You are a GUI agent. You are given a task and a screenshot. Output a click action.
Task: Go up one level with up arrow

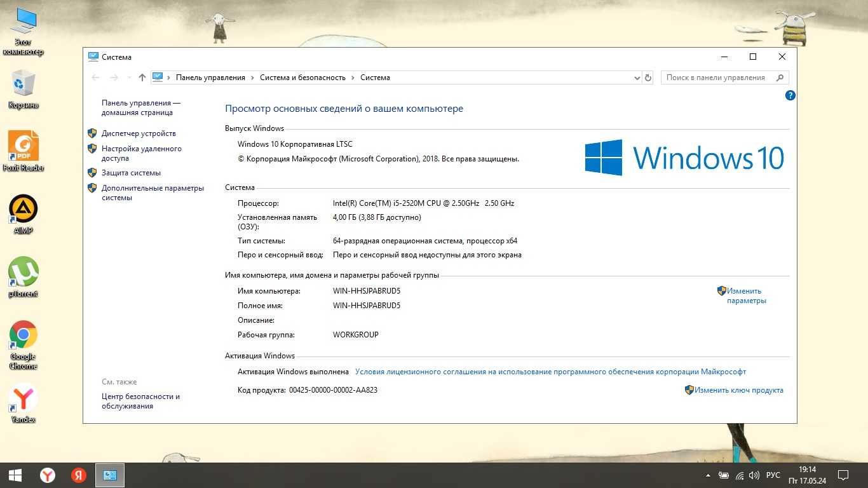coord(142,78)
